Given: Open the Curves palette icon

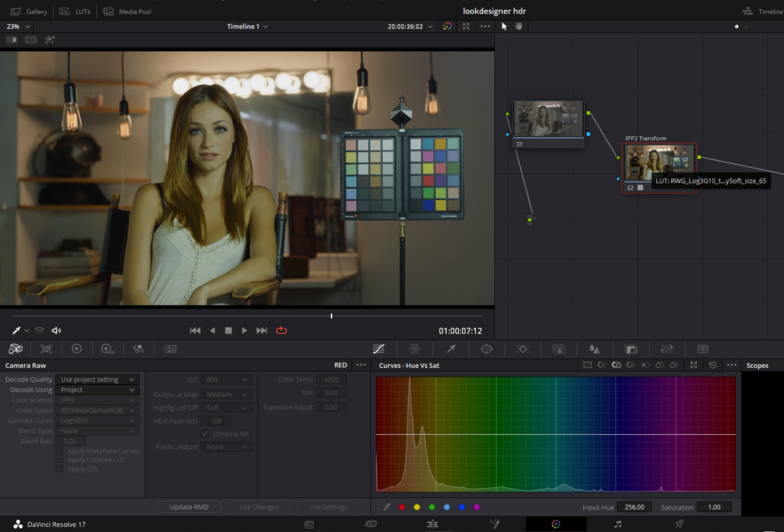Looking at the screenshot, I should click(x=379, y=349).
